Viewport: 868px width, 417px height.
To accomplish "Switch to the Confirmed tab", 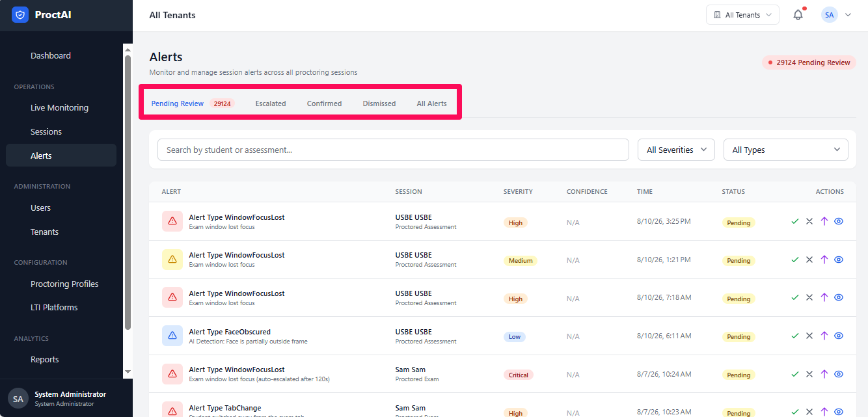I will click(x=324, y=103).
